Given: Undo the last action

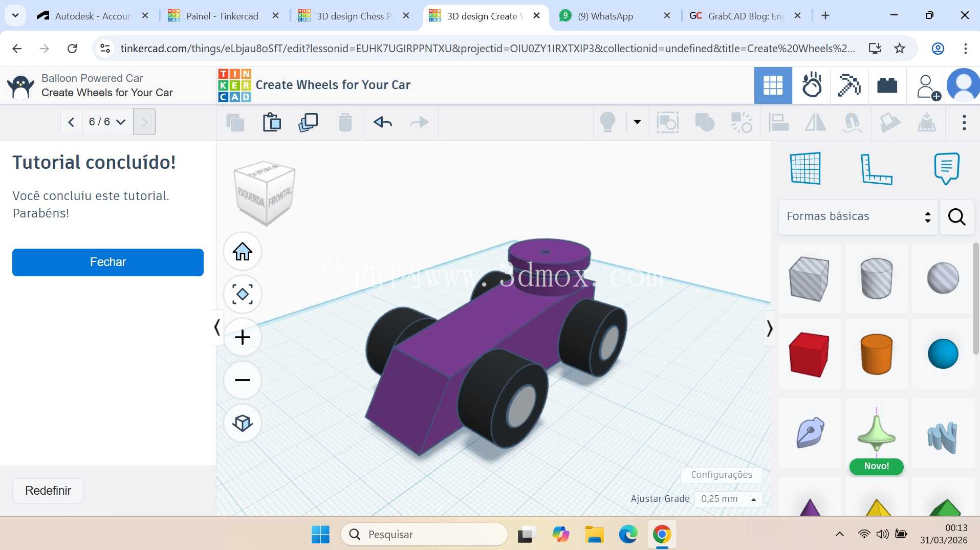Looking at the screenshot, I should pyautogui.click(x=383, y=122).
